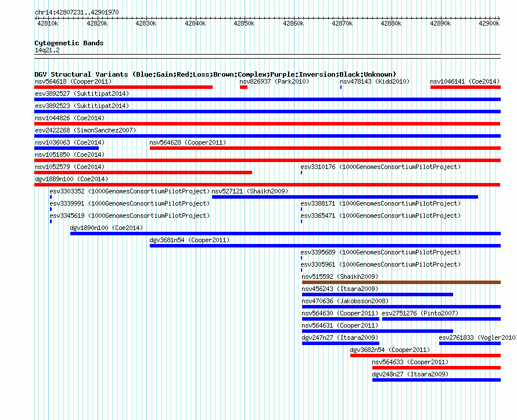
Task: Click the nsv1051850 (Coe2014) label
Action: pos(70,155)
